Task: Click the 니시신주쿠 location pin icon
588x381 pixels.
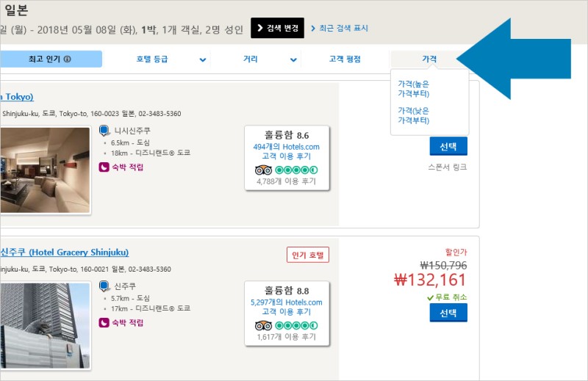Action: (x=104, y=131)
